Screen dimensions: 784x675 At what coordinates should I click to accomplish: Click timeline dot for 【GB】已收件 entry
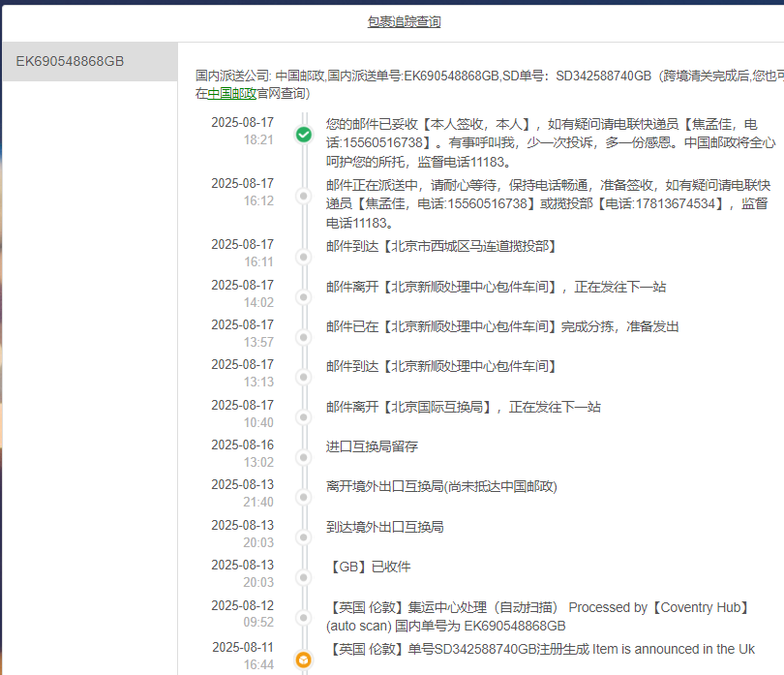pos(304,577)
